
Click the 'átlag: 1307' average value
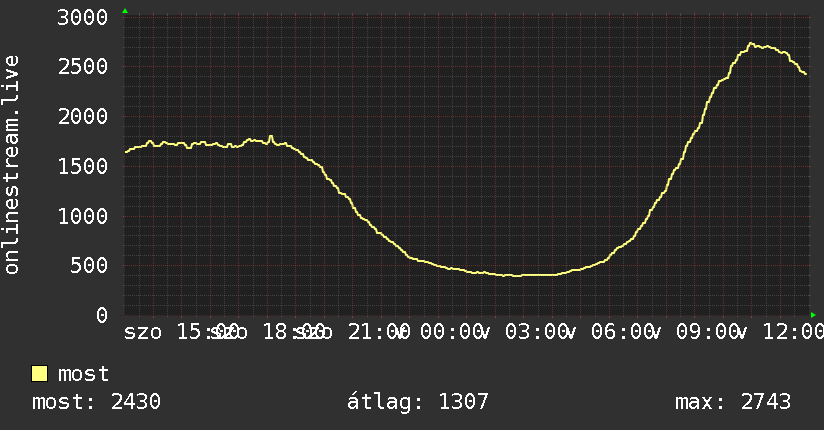[418, 402]
